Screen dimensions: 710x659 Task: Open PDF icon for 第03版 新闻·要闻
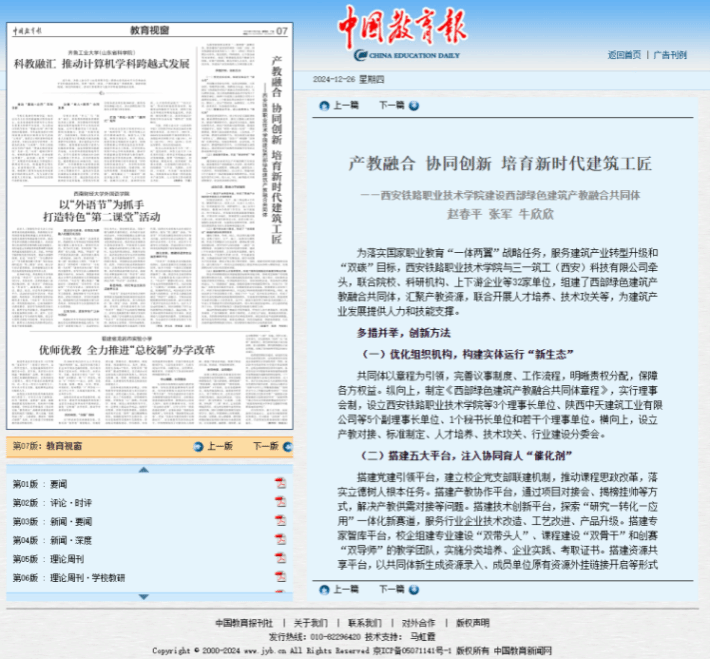point(280,521)
